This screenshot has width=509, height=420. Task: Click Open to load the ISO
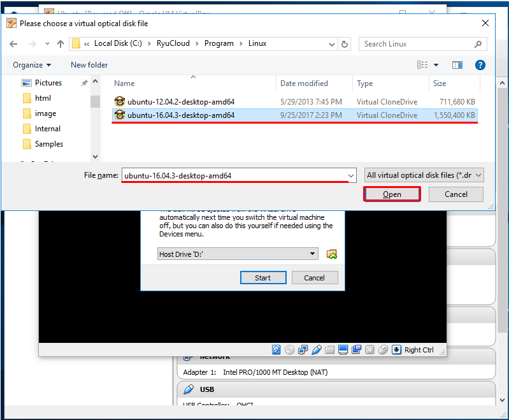tap(392, 194)
